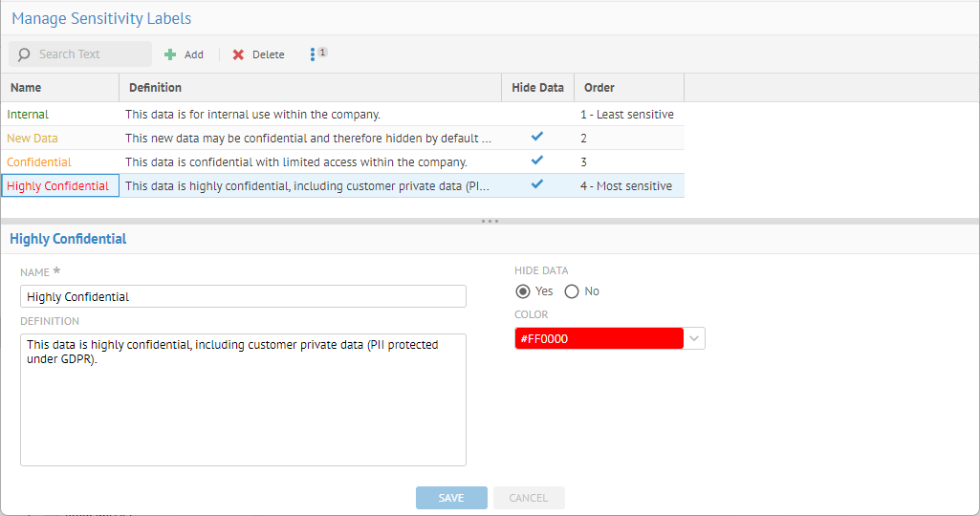
Task: Click Hide Data checkmark for New Data row
Action: coord(537,138)
